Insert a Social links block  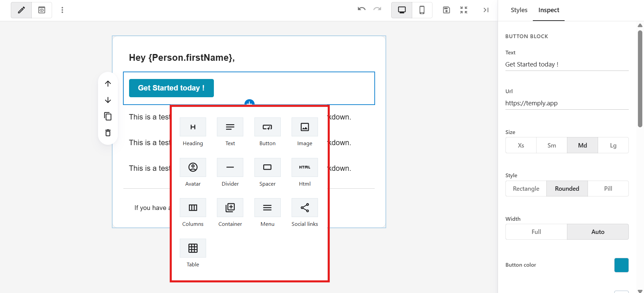(x=305, y=213)
